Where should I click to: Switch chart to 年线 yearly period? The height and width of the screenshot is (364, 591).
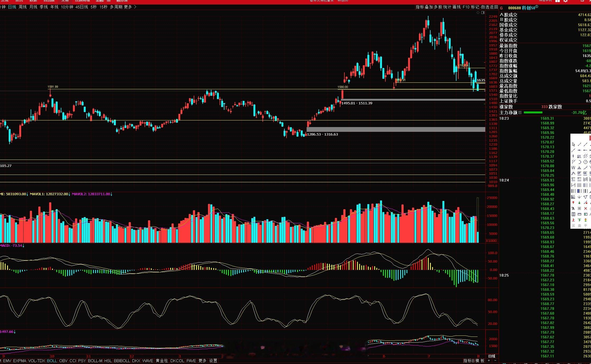54,7
